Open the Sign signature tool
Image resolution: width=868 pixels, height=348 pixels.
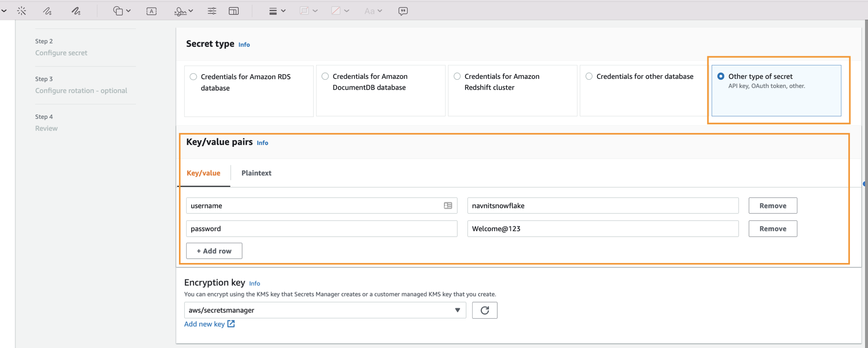point(180,11)
